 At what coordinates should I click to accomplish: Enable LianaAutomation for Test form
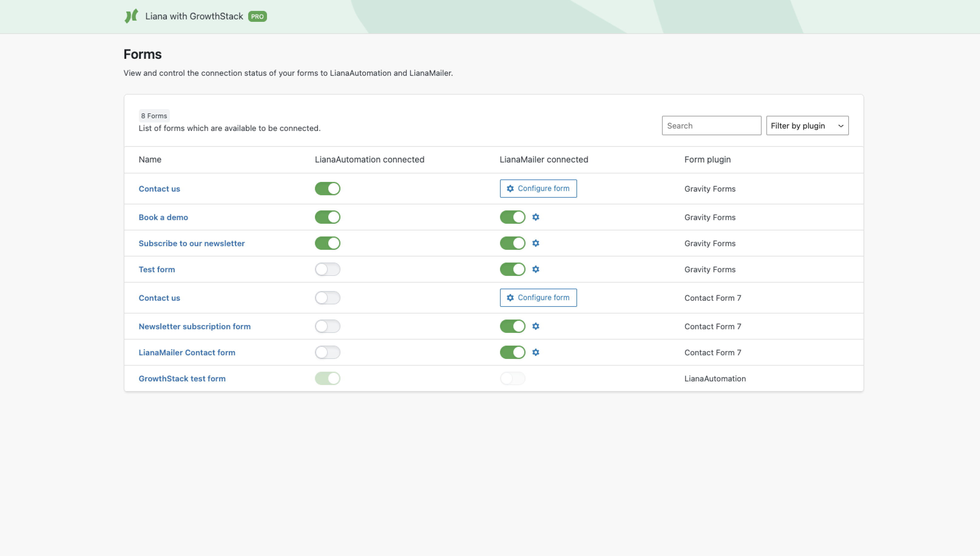(327, 269)
